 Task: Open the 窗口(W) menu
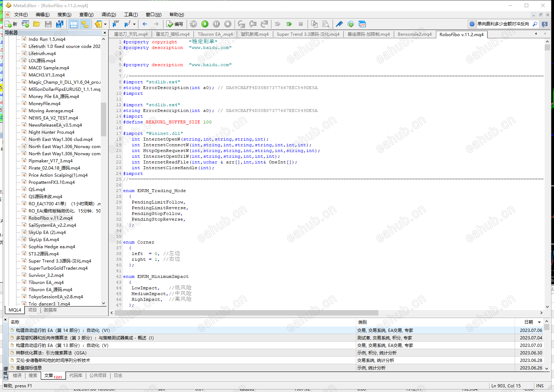tap(153, 15)
